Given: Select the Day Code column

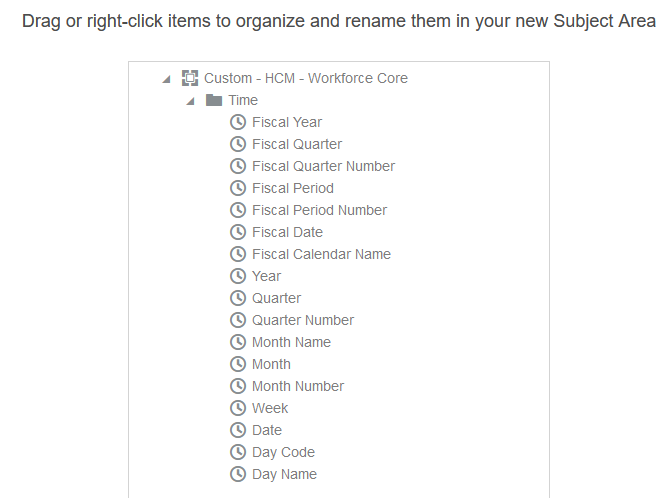Looking at the screenshot, I should 283,452.
